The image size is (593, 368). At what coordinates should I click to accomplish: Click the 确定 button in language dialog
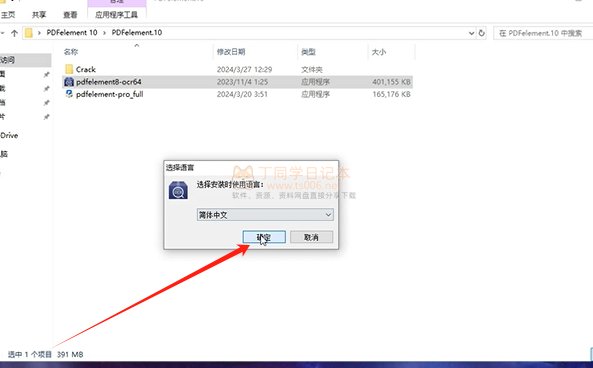[x=264, y=237]
